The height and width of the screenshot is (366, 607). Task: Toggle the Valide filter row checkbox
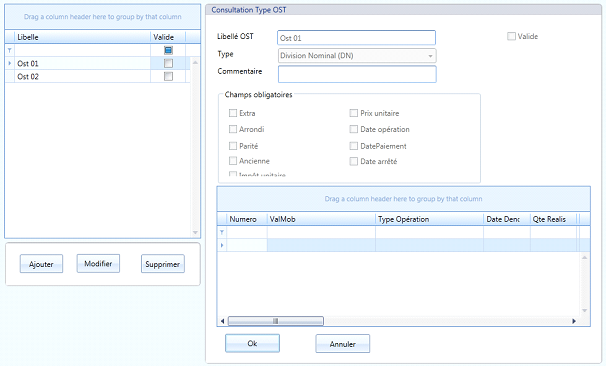pos(168,50)
